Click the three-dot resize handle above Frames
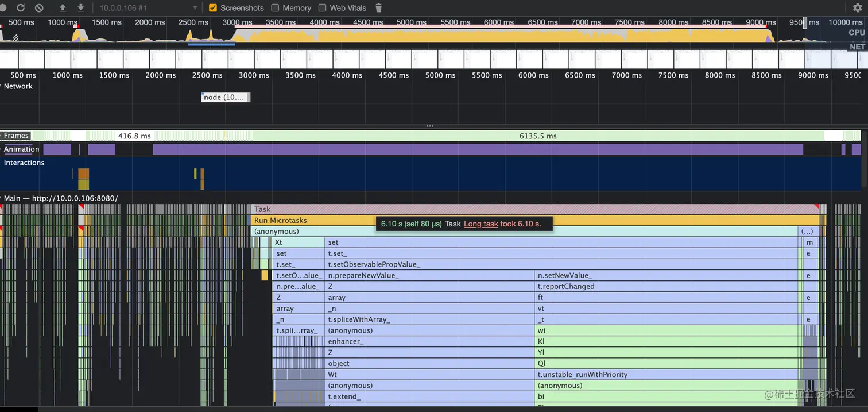The height and width of the screenshot is (412, 868). tap(430, 125)
